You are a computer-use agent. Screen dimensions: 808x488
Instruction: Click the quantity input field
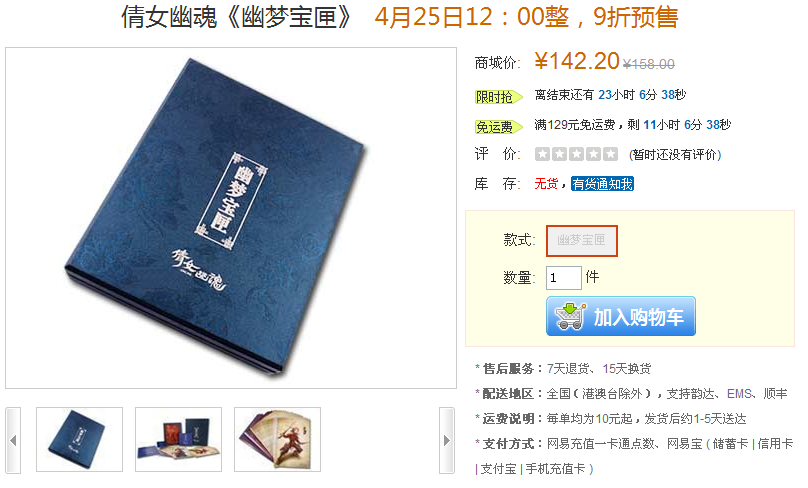[564, 278]
